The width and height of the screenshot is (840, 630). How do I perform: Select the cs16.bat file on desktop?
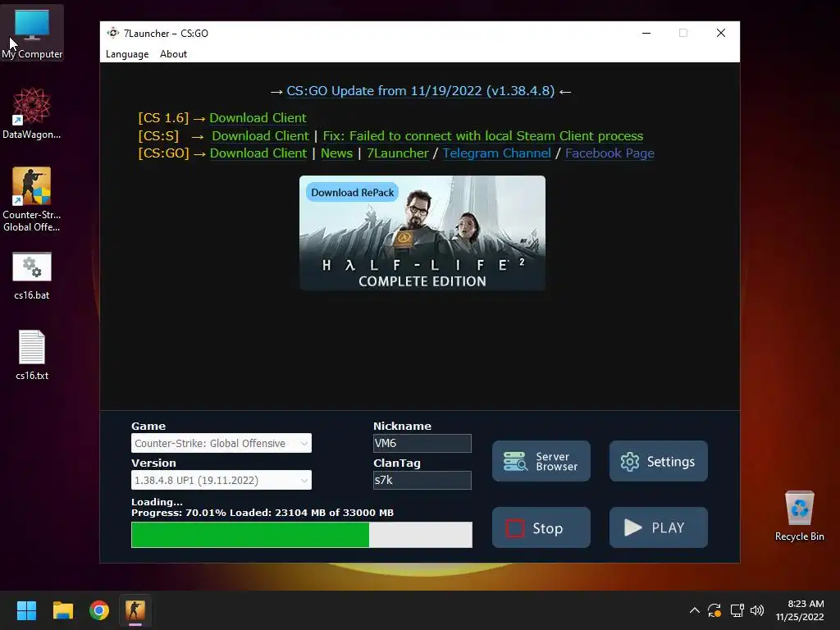[32, 276]
